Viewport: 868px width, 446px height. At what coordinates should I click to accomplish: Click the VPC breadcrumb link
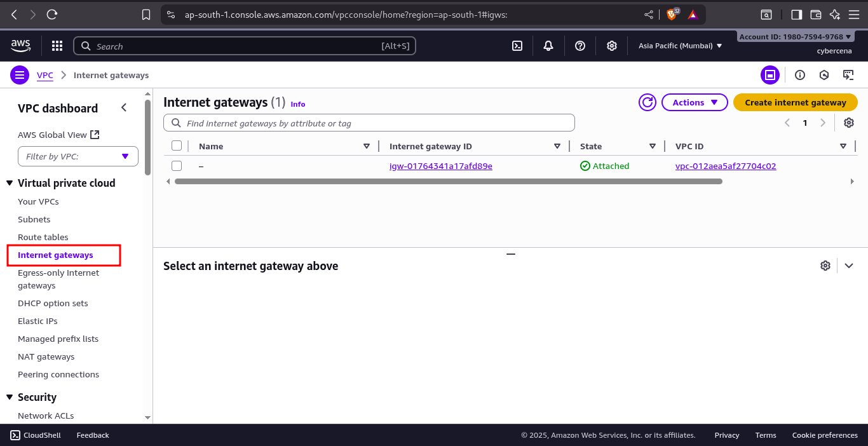click(45, 75)
